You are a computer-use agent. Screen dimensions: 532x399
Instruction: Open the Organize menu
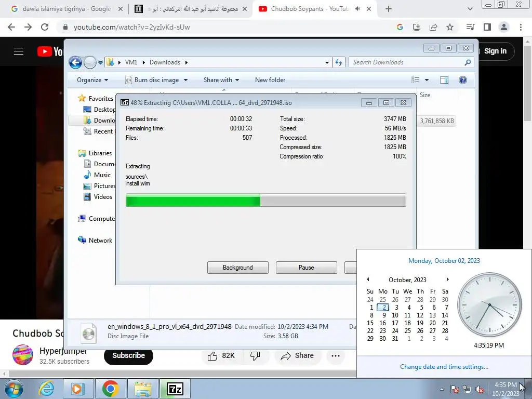click(x=92, y=80)
